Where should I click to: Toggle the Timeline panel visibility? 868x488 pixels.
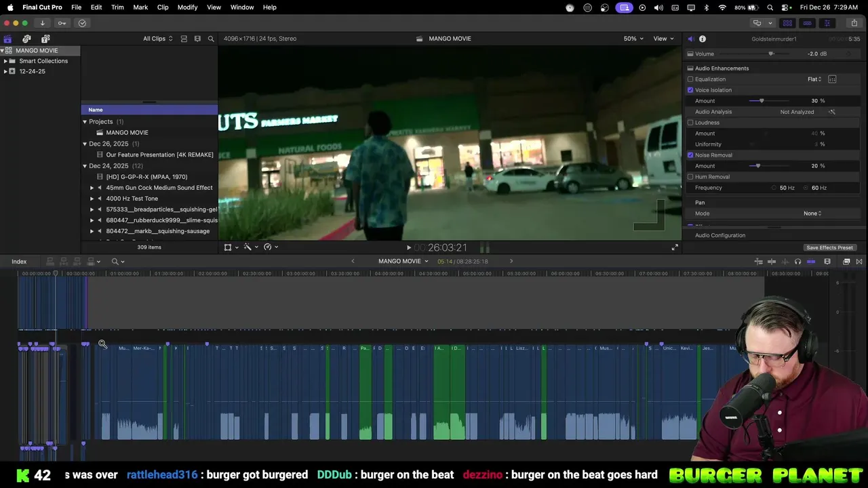click(807, 23)
